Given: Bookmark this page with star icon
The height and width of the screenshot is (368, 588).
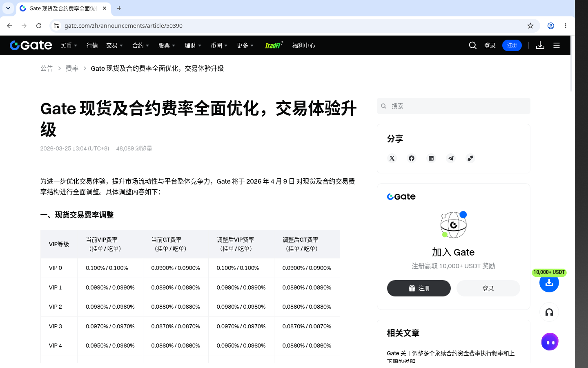Looking at the screenshot, I should (530, 26).
